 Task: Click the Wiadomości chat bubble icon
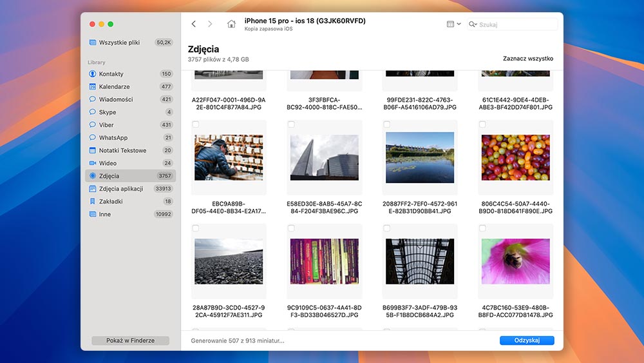pos(92,99)
